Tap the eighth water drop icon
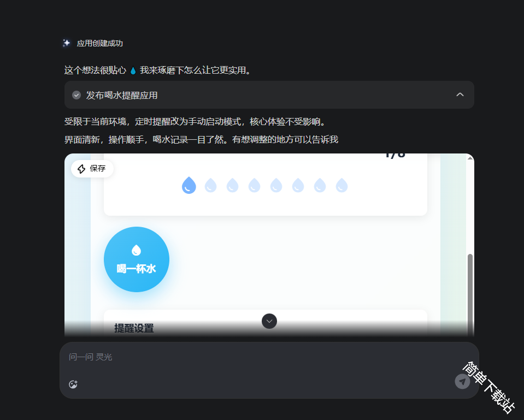The height and width of the screenshot is (420, 524). click(x=342, y=186)
